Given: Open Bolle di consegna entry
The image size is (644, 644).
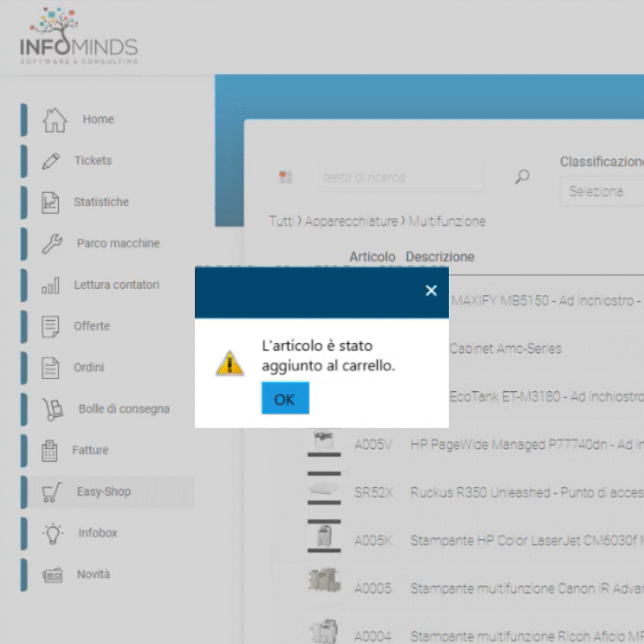Looking at the screenshot, I should (x=124, y=409).
